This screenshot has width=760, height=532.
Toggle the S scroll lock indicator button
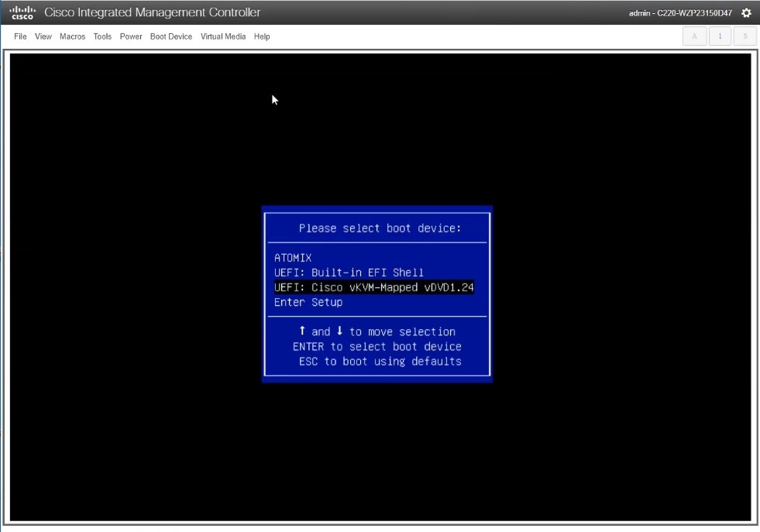pos(745,36)
